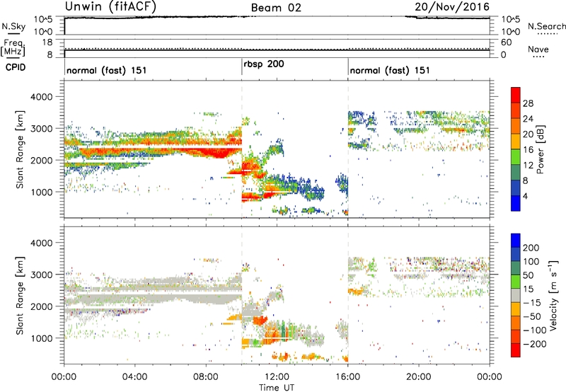Click the date '20/Nov/2016'

[x=452, y=7]
